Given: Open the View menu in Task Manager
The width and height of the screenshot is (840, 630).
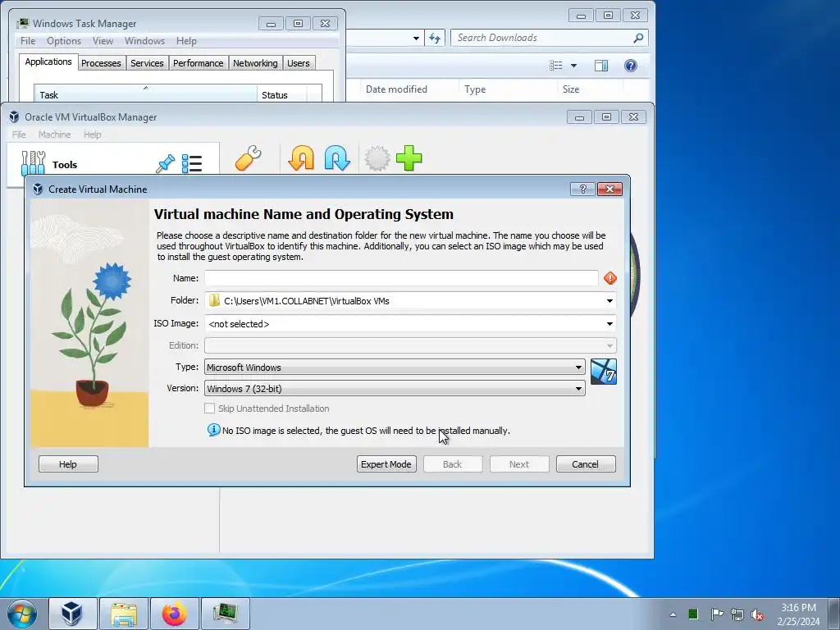Looking at the screenshot, I should pos(103,41).
